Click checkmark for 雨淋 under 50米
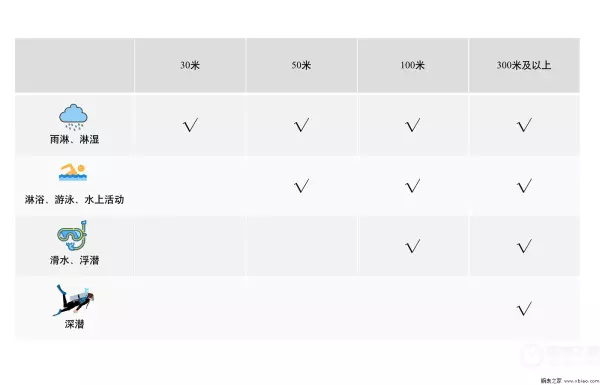600x385 pixels. (x=302, y=125)
